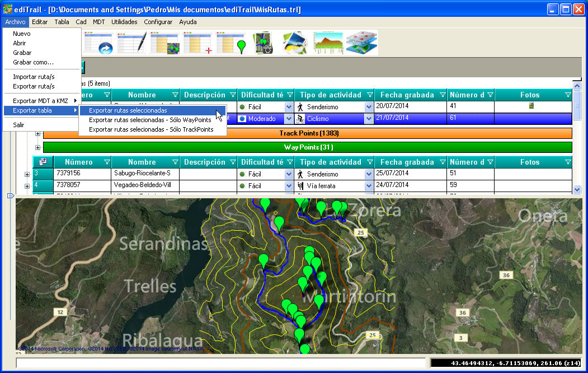Open the Utilidades menu
588x373 pixels.
124,22
